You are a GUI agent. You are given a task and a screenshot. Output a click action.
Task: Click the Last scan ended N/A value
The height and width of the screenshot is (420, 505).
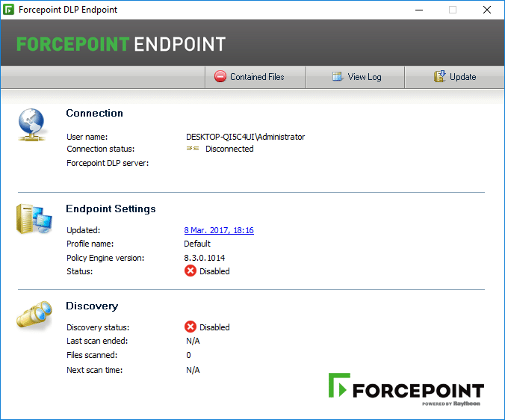tap(193, 341)
